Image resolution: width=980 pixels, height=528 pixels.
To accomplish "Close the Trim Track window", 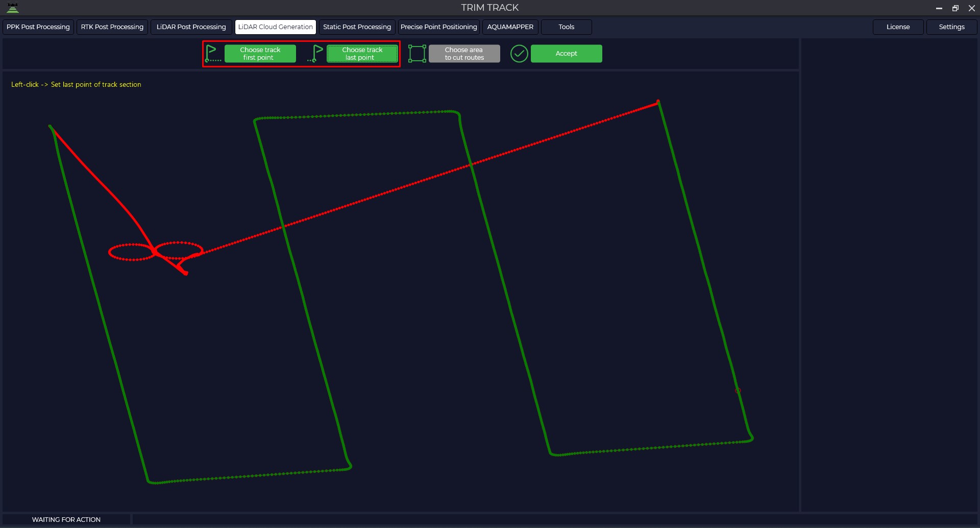I will click(972, 8).
